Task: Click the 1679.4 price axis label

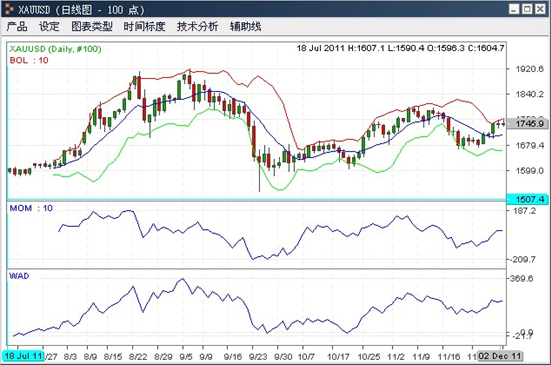Action: click(x=529, y=145)
